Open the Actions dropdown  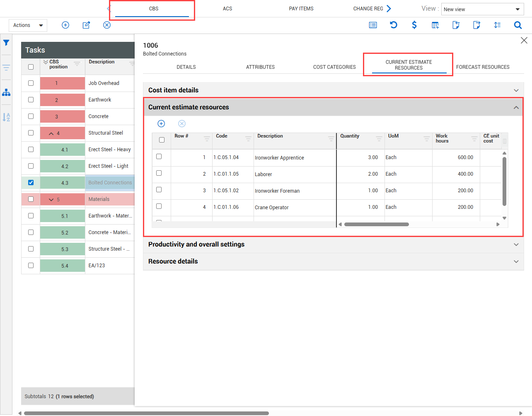coord(28,25)
